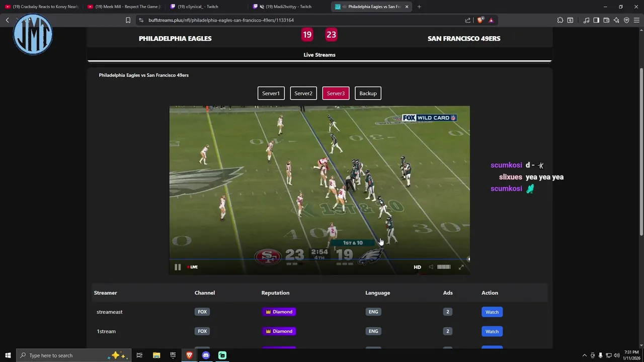The width and height of the screenshot is (644, 362).
Task: Toggle the browser sidebar panel
Action: pos(596,20)
